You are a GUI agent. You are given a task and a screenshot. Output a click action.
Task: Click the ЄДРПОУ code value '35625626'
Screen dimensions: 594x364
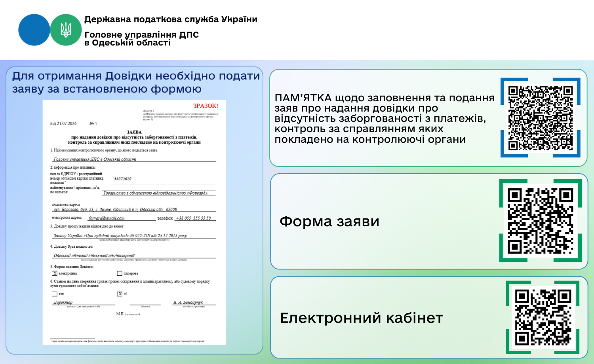click(123, 178)
